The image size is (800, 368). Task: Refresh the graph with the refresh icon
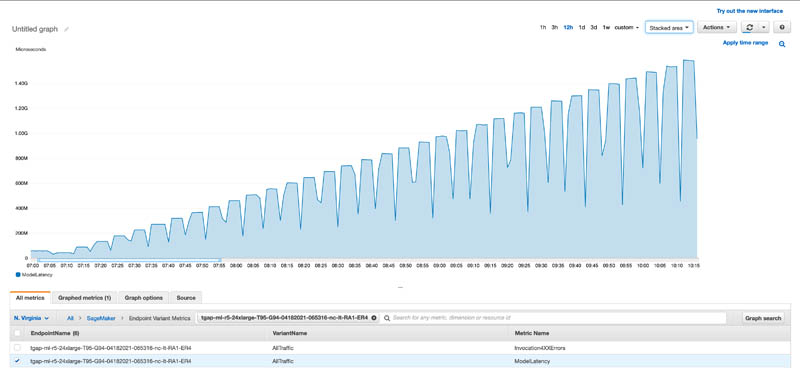749,27
